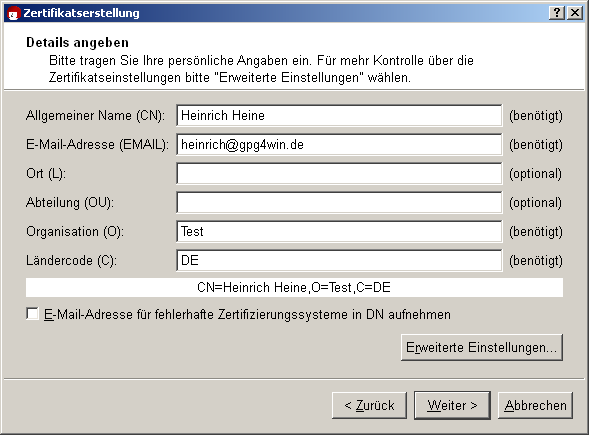This screenshot has height=435, width=589.
Task: Cancel the wizard via Abbrechen
Action: pos(535,405)
